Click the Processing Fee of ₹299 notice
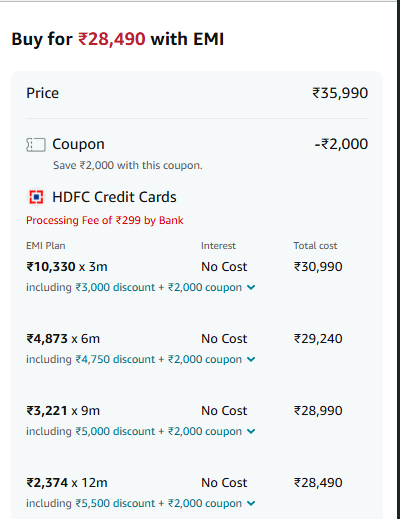 [105, 220]
